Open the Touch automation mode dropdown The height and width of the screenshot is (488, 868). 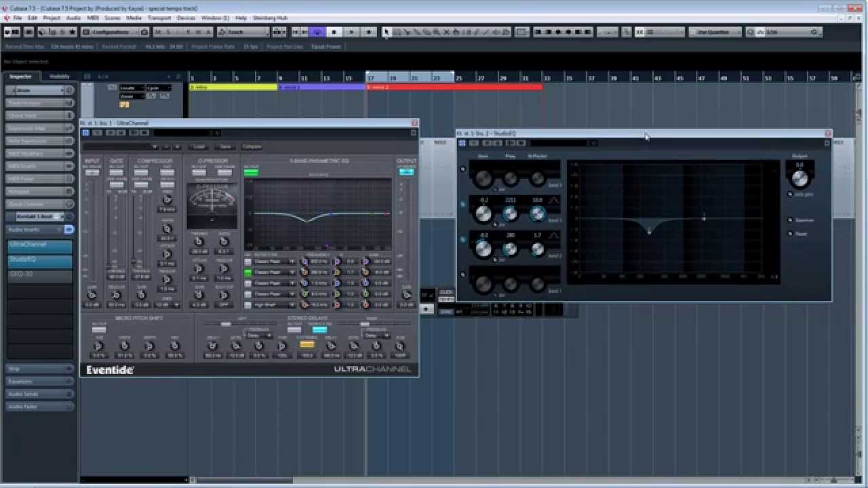click(244, 32)
